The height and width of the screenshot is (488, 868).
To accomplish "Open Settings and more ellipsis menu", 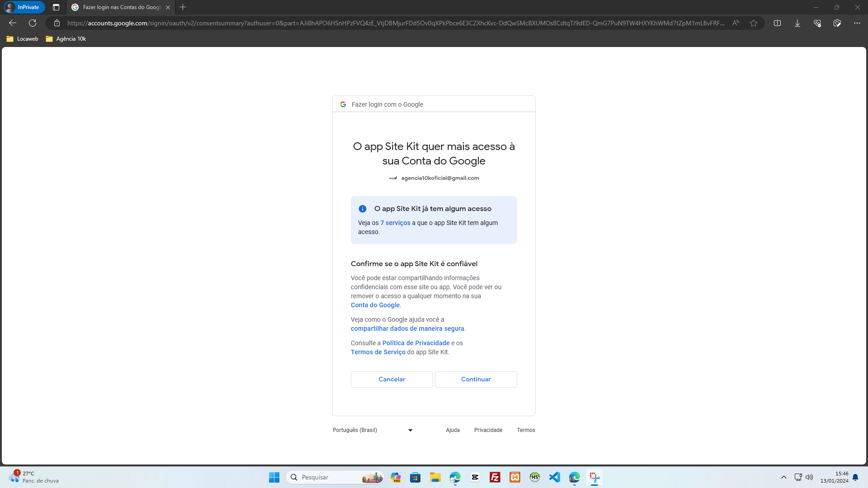I will pyautogui.click(x=857, y=23).
